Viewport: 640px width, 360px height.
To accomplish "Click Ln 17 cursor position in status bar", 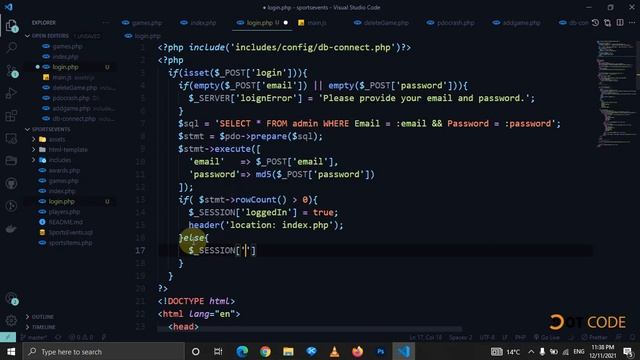I will (426, 337).
